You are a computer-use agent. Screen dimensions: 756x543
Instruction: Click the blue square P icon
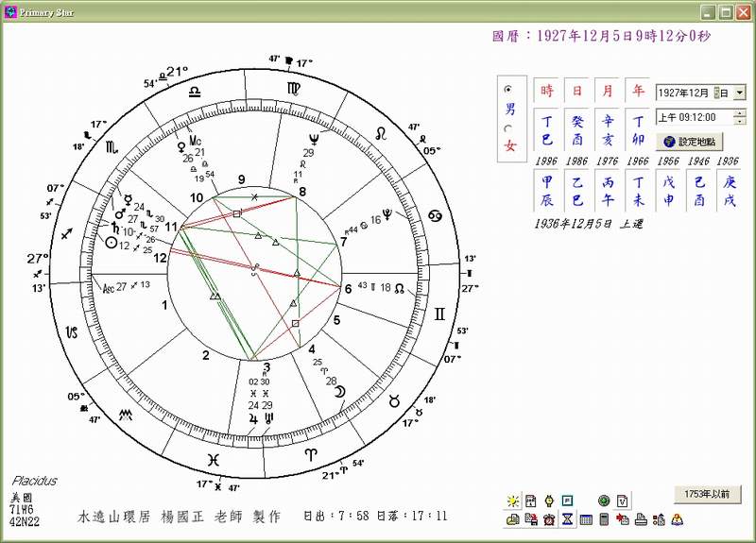tap(567, 501)
